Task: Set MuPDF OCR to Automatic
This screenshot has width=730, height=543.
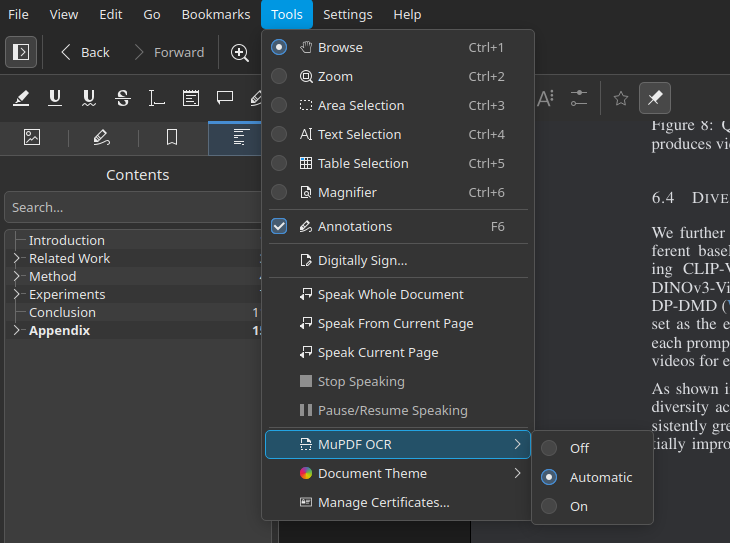Action: pos(592,477)
